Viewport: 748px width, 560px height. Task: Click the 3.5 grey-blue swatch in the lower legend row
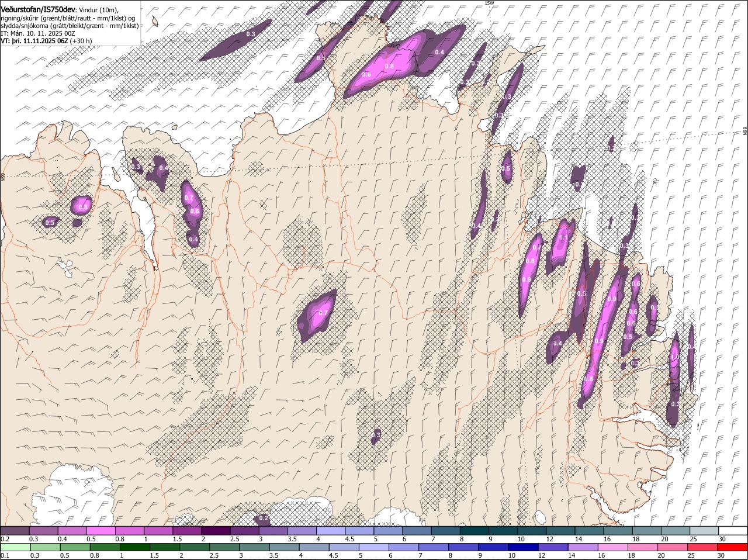[x=283, y=547]
